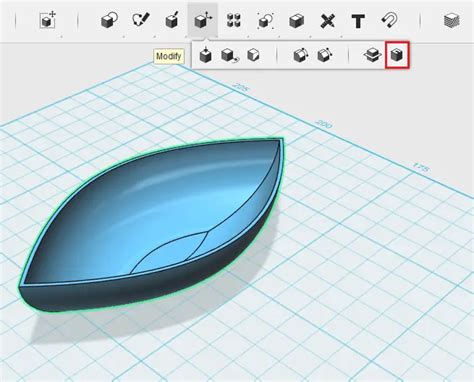This screenshot has width=474, height=382.
Task: Choose Press Pull in the Modify flyout
Action: [206, 55]
